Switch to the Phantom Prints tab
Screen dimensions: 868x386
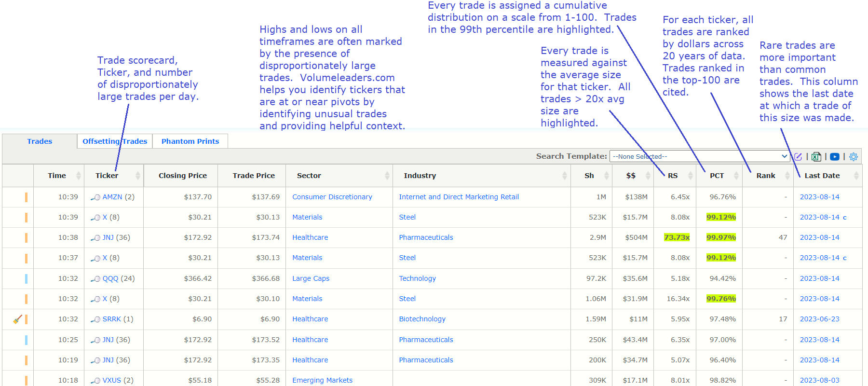pos(190,141)
